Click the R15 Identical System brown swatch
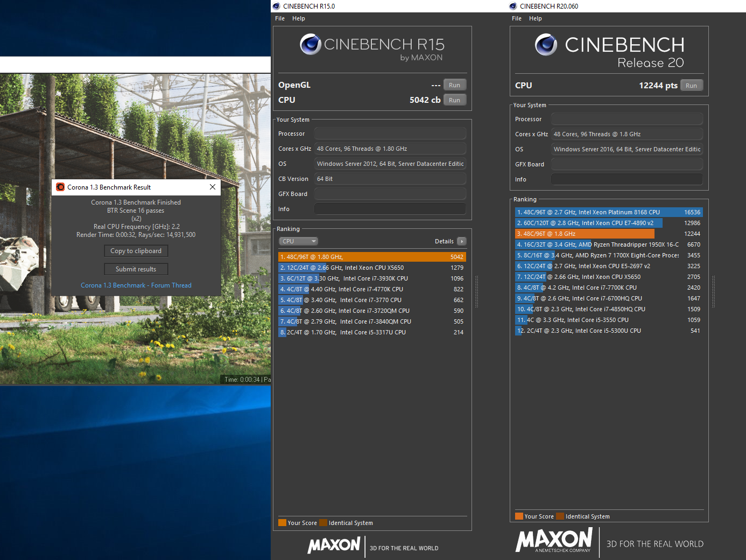The image size is (746, 560). point(323,522)
